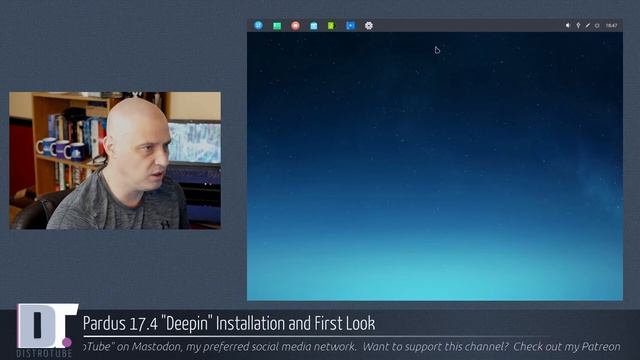Open the green file manager icon in the dock

click(x=277, y=26)
